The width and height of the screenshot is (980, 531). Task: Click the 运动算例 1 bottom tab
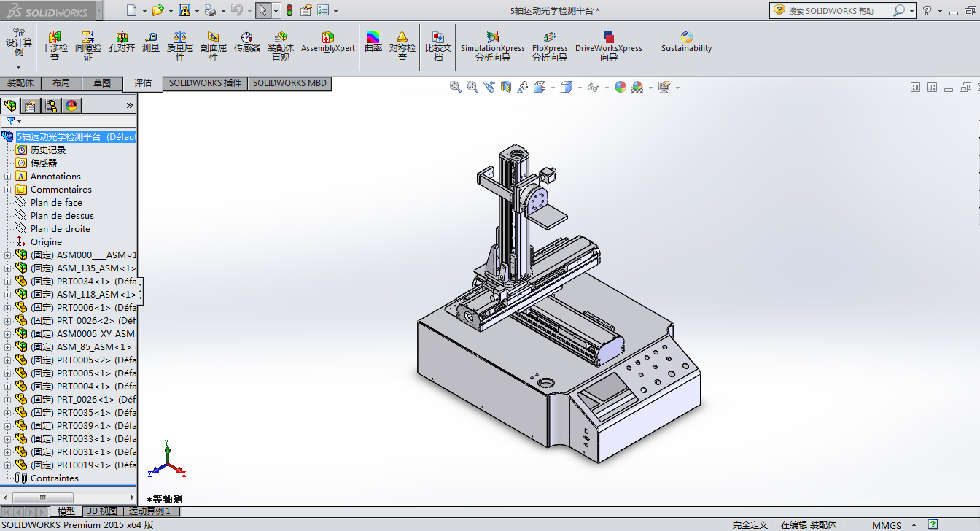click(149, 511)
